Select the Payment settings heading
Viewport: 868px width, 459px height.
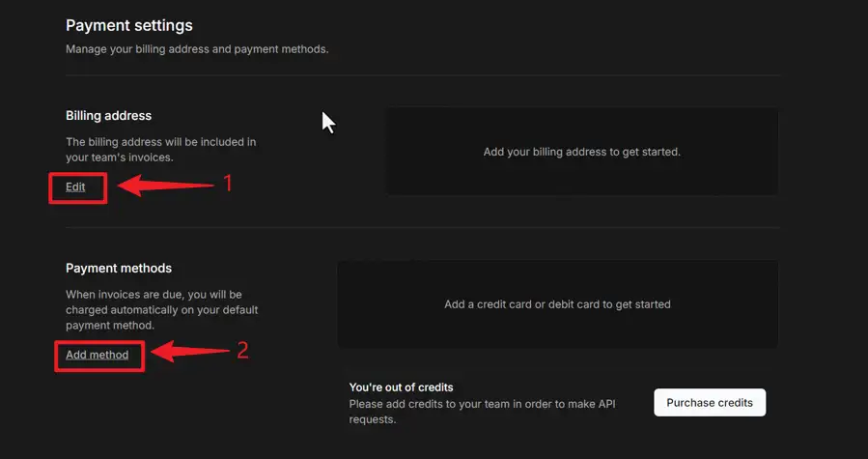point(129,25)
